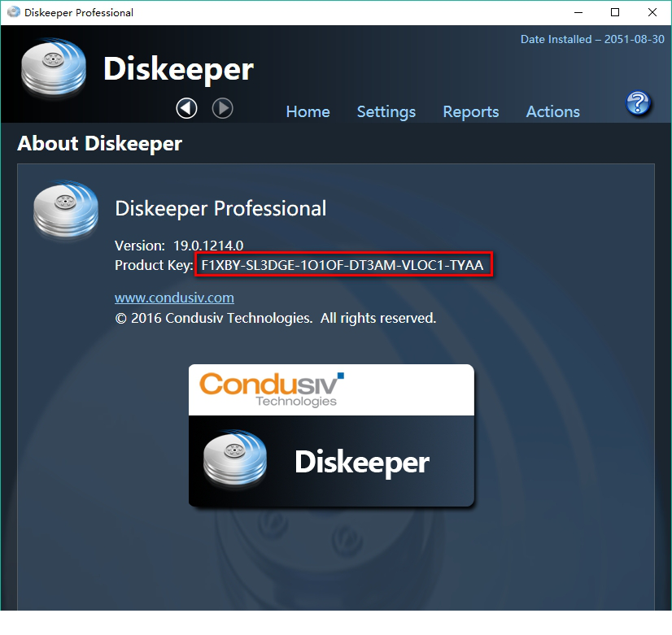Click the 2016 Condusiv Technologies copyright line
Image resolution: width=672 pixels, height=635 pixels.
point(276,318)
